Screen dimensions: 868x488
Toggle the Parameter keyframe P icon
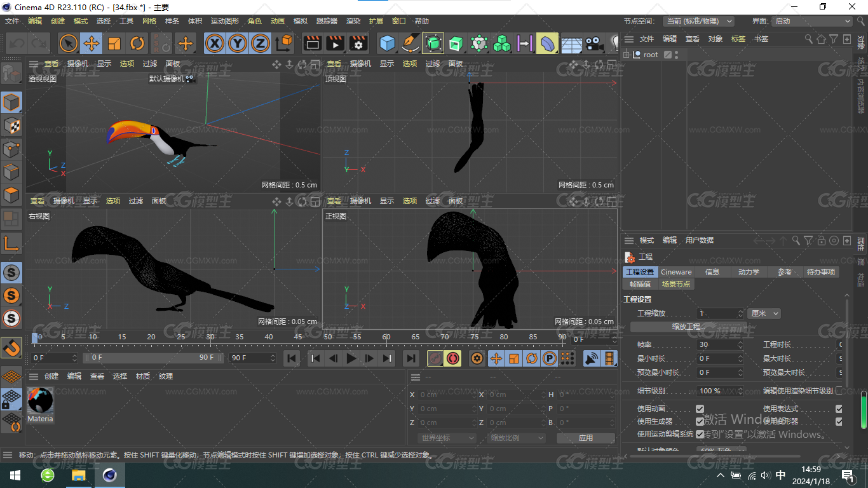[550, 358]
